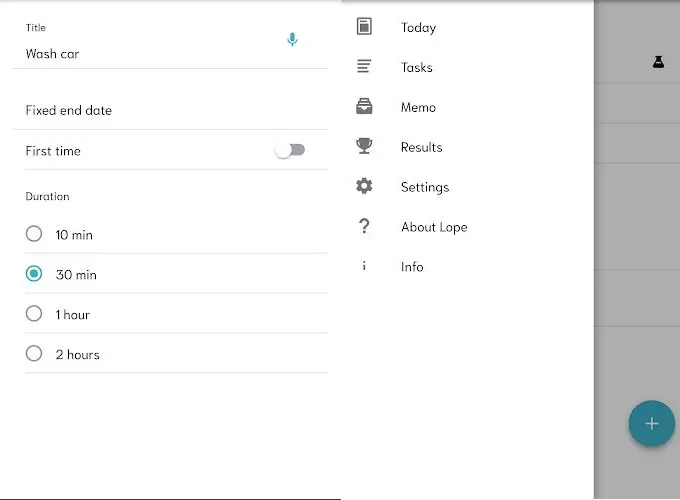The image size is (680, 500).
Task: Open the Tasks menu item
Action: coord(468,67)
